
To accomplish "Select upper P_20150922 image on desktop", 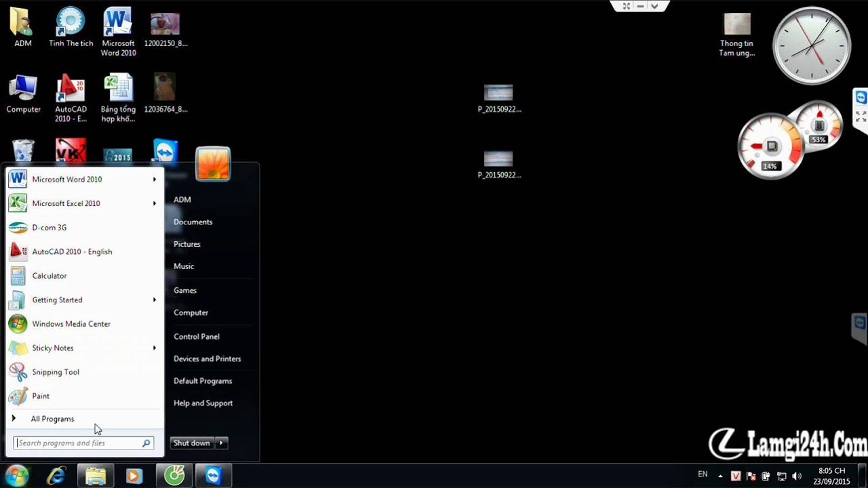I will pos(499,98).
